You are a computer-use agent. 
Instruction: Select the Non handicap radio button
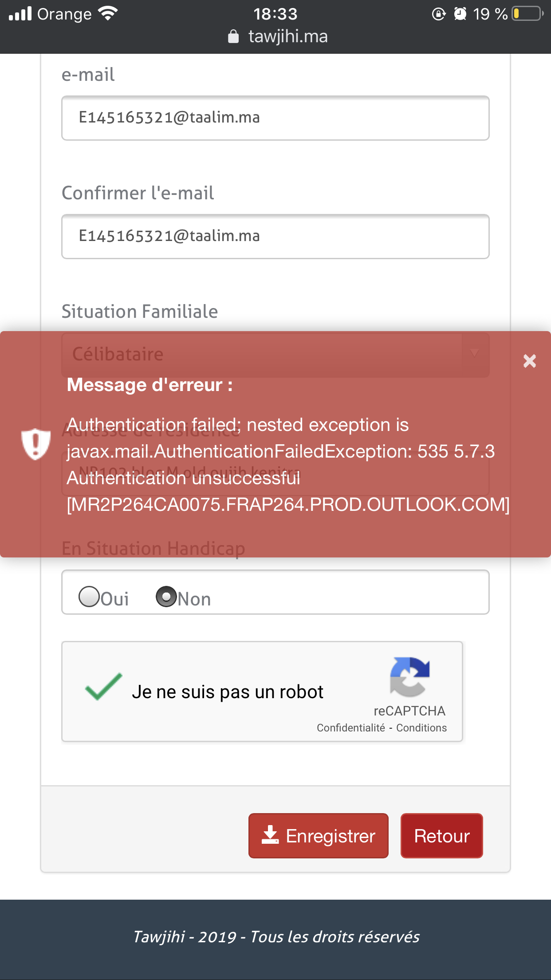(166, 597)
